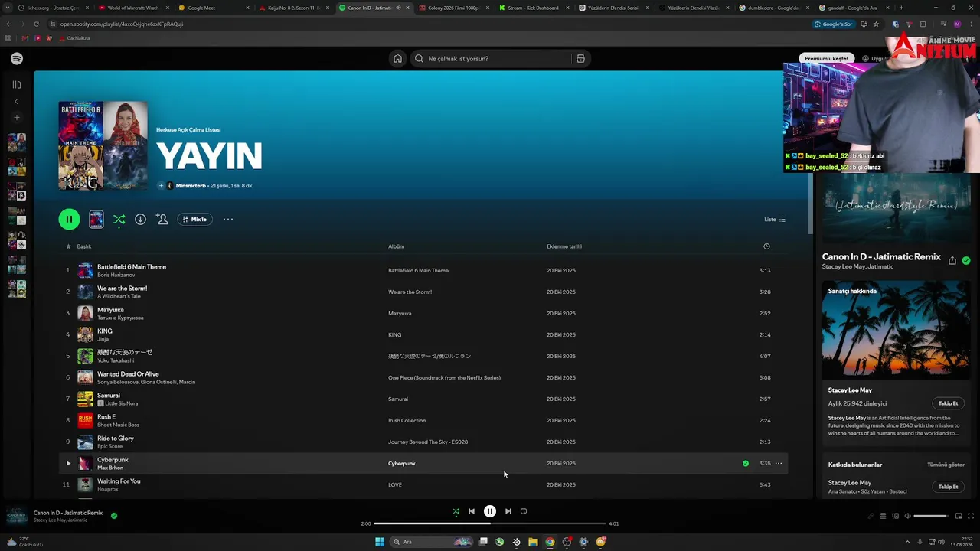Viewport: 980px width, 551px height.
Task: Click the Tümünü göster link
Action: point(946,465)
